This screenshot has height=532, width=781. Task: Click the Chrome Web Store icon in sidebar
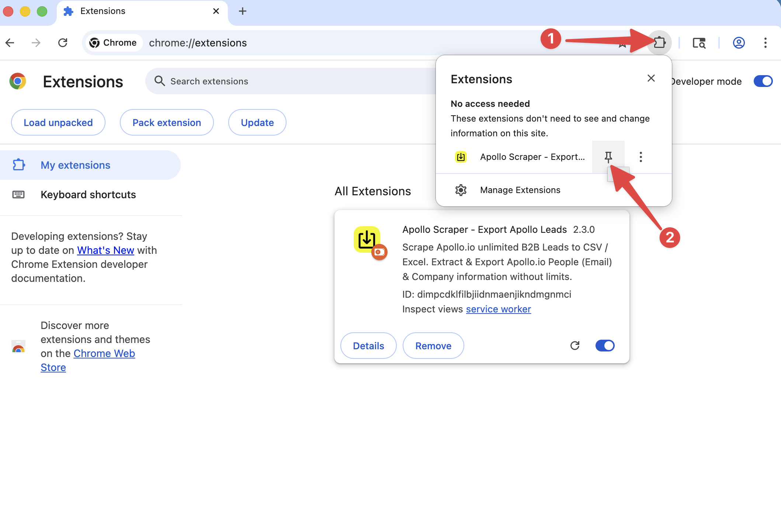pyautogui.click(x=18, y=346)
